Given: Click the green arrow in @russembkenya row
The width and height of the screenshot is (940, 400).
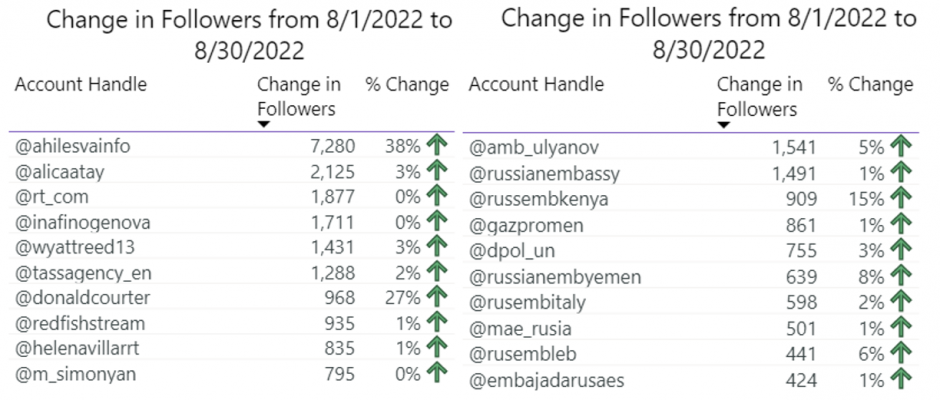Looking at the screenshot, I should (x=901, y=199).
